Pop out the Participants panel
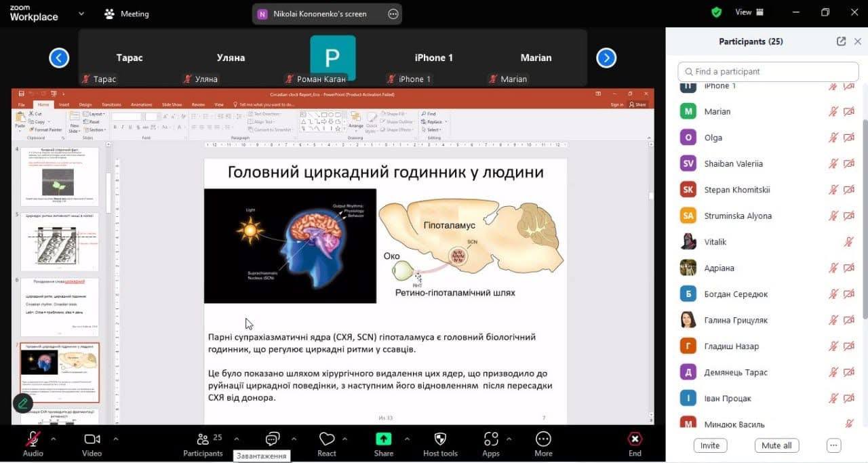Image resolution: width=868 pixels, height=463 pixels. 841,41
